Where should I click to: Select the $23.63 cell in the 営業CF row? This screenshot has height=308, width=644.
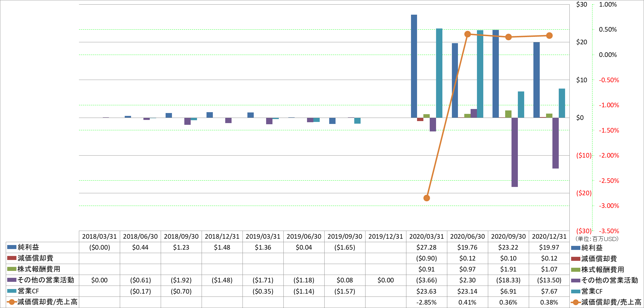(x=427, y=291)
